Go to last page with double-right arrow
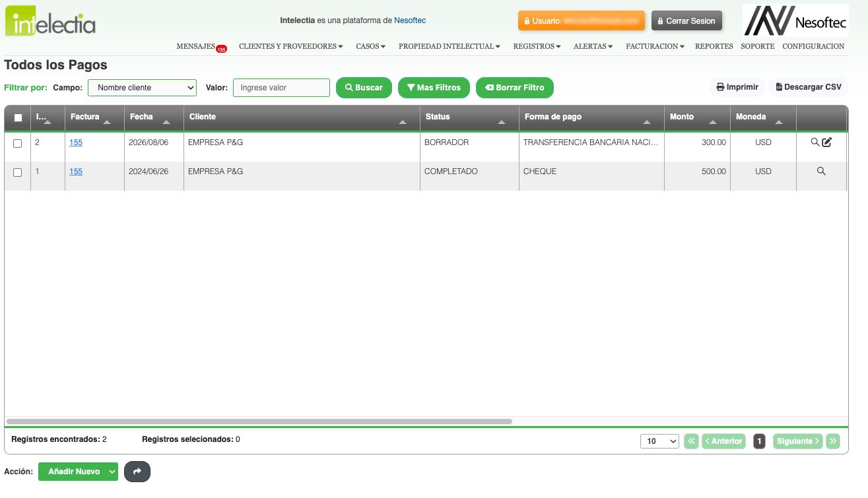The height and width of the screenshot is (498, 868). (x=833, y=441)
